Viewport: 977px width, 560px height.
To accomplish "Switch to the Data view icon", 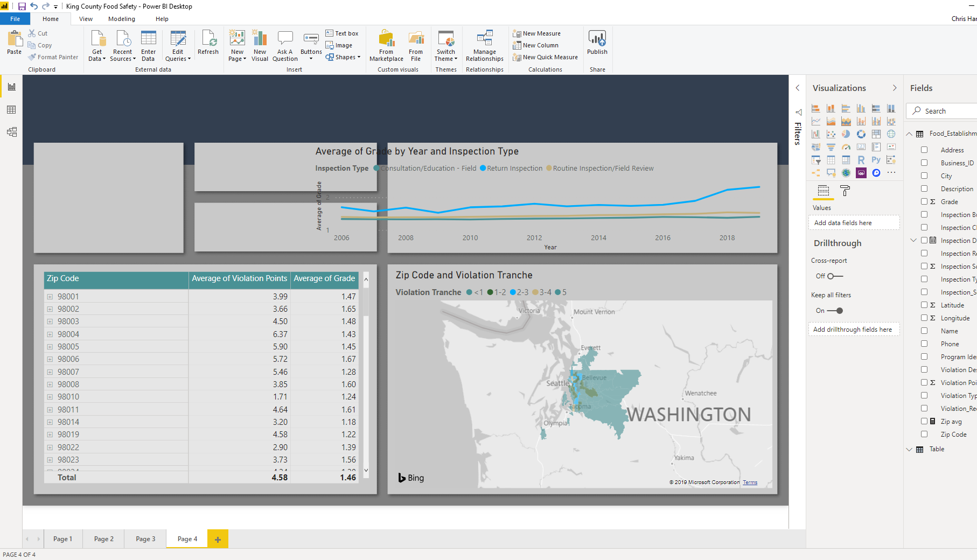I will point(11,110).
